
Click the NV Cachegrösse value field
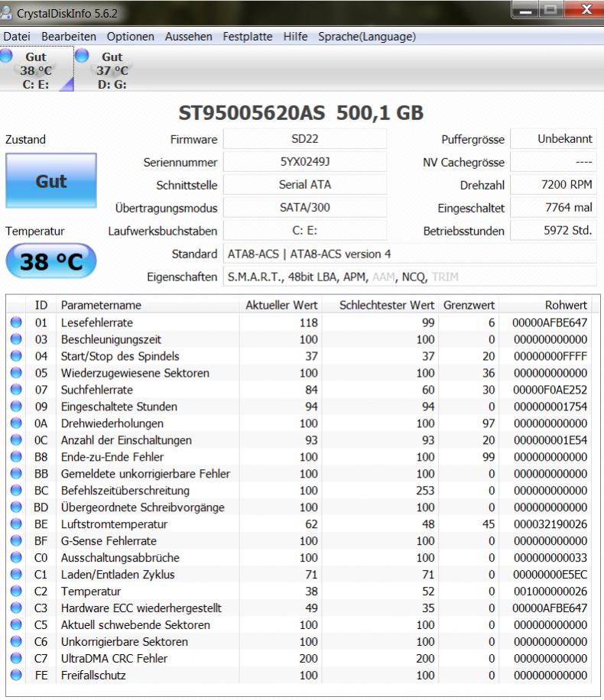[553, 161]
